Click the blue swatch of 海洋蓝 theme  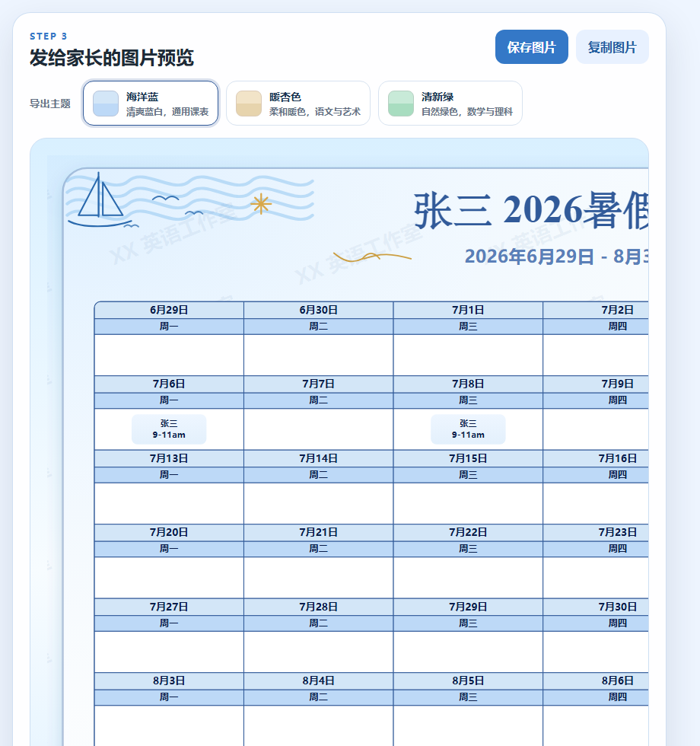[x=106, y=104]
